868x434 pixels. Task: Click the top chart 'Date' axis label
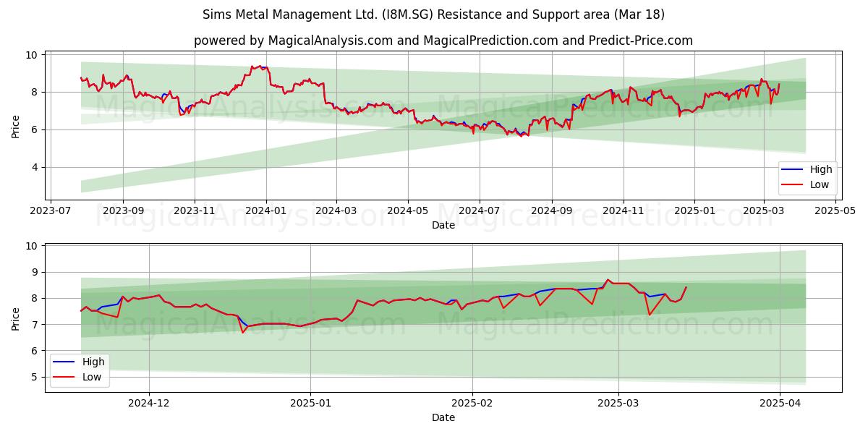(443, 225)
